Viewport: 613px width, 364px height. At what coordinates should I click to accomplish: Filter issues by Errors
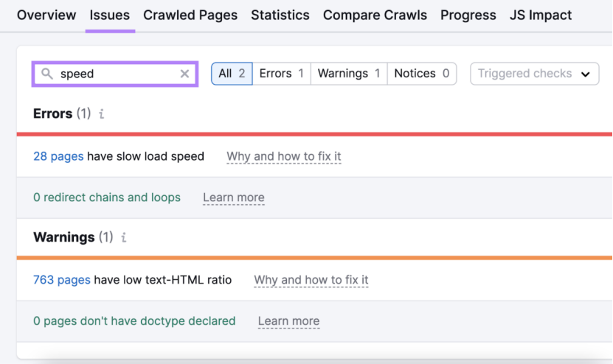tap(281, 74)
